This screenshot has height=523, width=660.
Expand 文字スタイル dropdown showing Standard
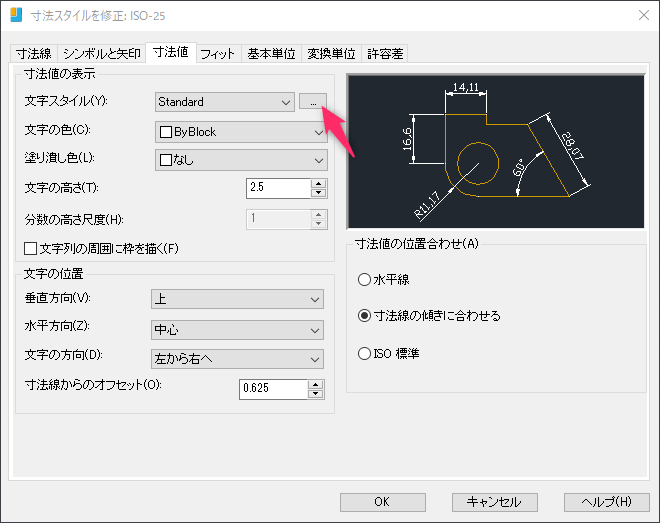(225, 102)
